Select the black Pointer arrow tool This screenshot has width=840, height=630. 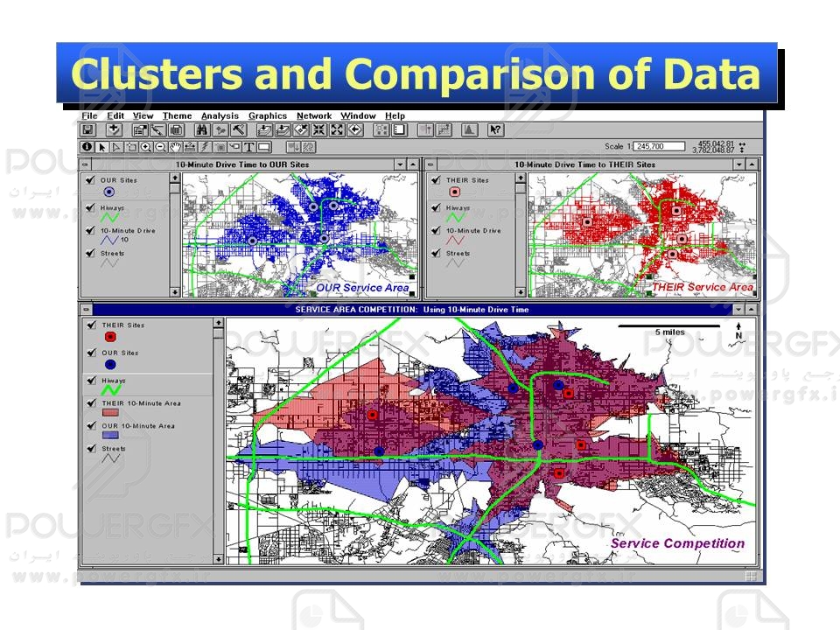click(102, 147)
